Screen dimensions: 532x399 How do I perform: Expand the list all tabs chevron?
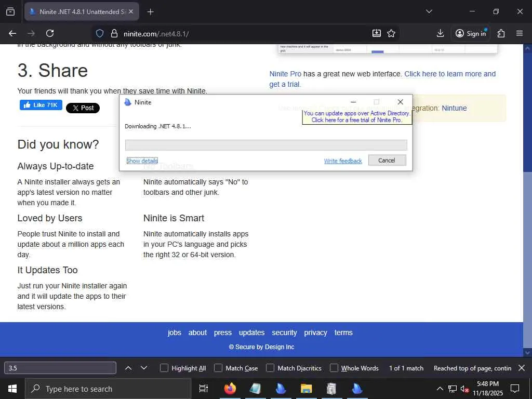coord(429,11)
